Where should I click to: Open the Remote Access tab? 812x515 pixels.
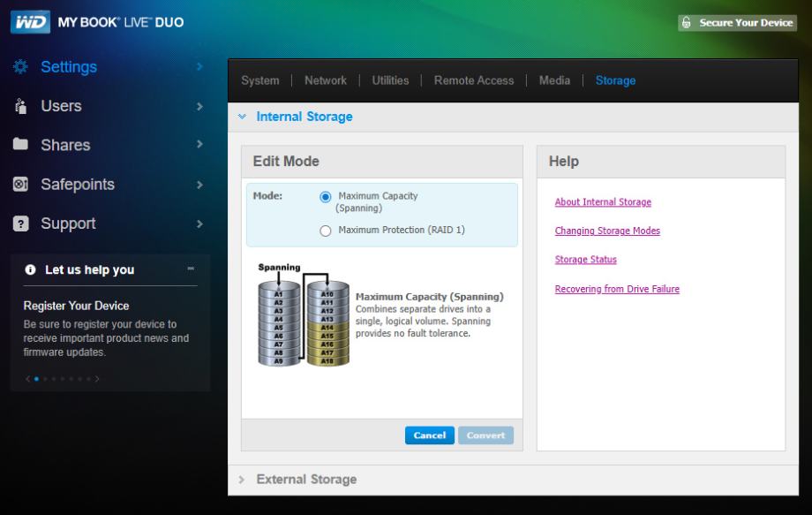click(474, 80)
